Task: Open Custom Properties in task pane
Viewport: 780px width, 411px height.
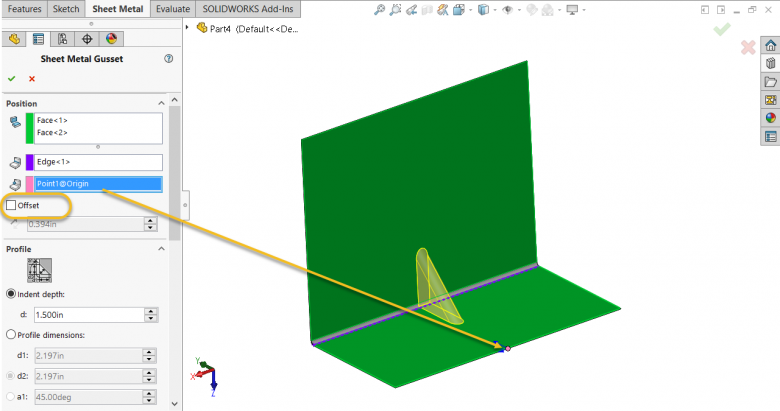Action: point(771,136)
